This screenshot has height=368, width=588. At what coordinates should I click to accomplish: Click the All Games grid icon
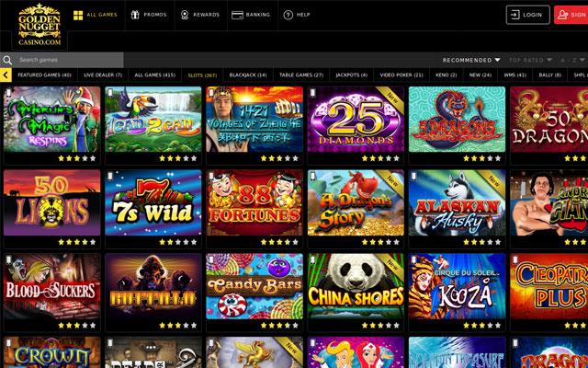(x=78, y=15)
